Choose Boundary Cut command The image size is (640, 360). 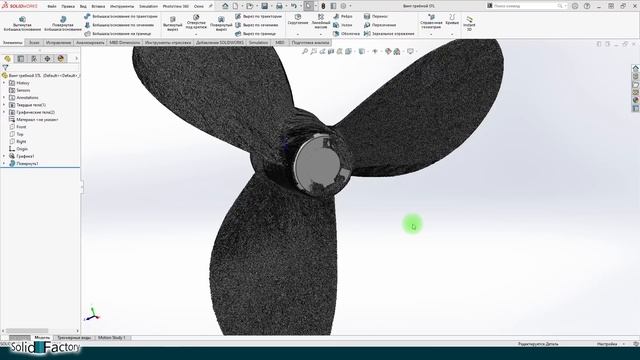pyautogui.click(x=256, y=33)
